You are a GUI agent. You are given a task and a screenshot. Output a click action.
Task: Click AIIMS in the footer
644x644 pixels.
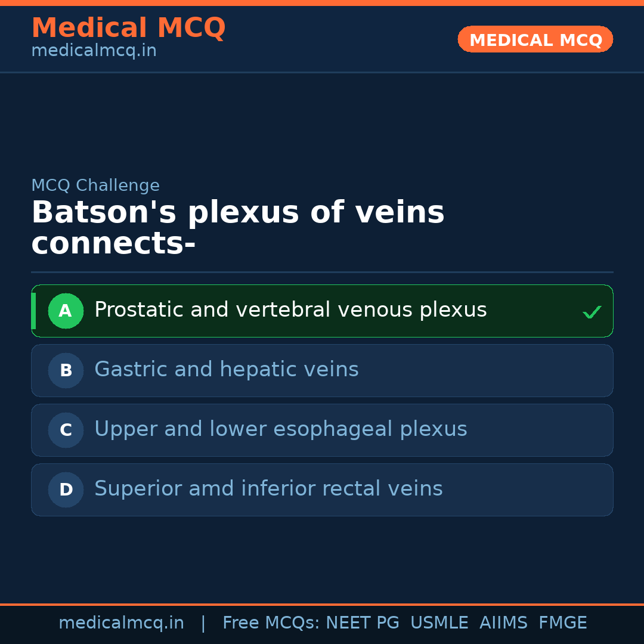click(503, 623)
